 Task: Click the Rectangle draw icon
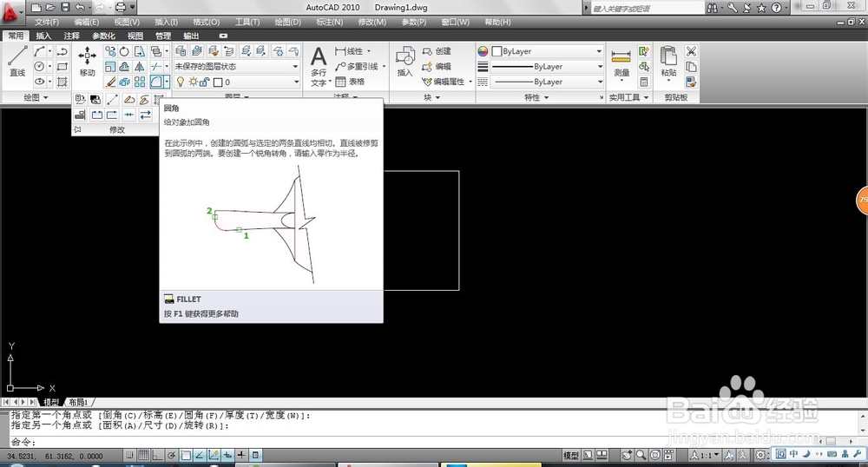(62, 67)
